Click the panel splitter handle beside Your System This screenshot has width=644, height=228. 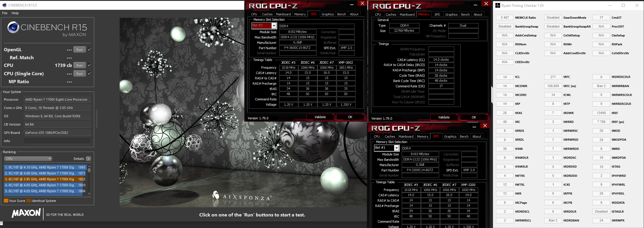97,118
